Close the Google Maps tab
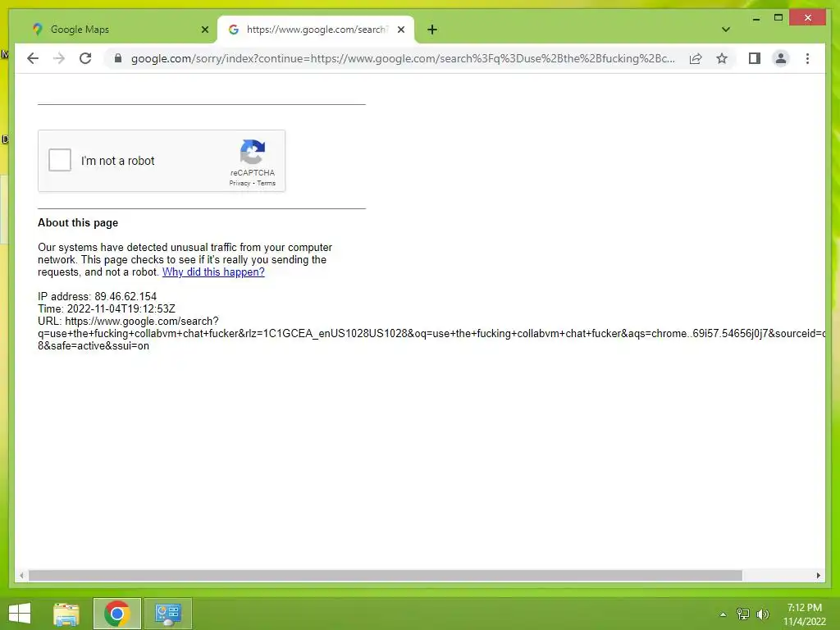The image size is (840, 630). (x=204, y=30)
